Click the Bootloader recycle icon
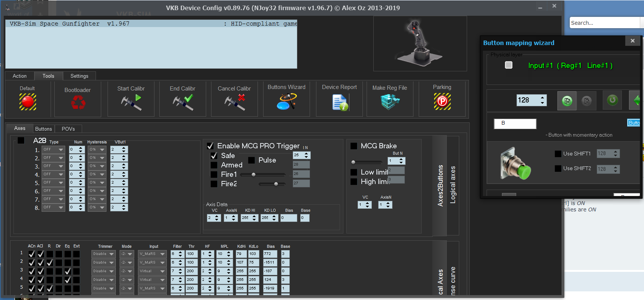This screenshot has width=644, height=300. pos(78,102)
